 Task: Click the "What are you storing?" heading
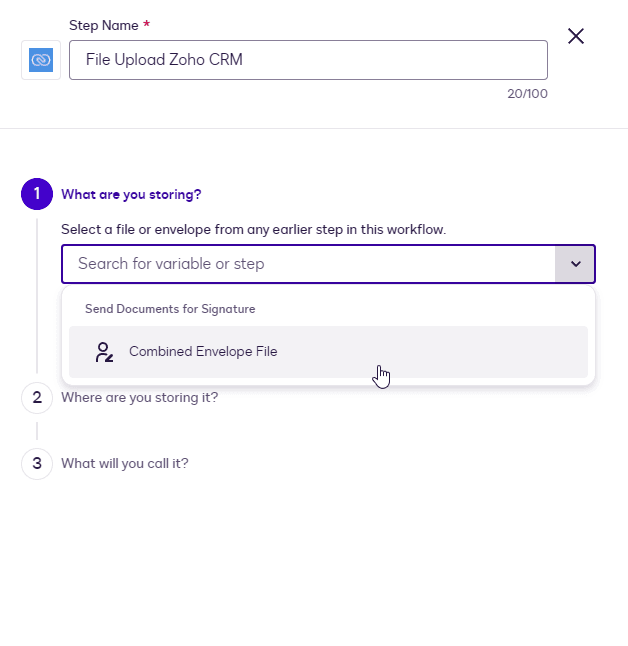131,194
